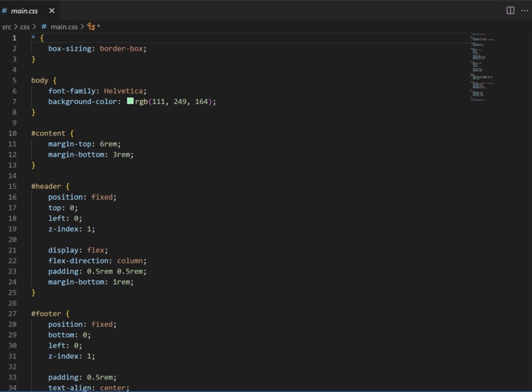Open the editor more actions menu
This screenshot has height=392, width=532.
[x=524, y=10]
